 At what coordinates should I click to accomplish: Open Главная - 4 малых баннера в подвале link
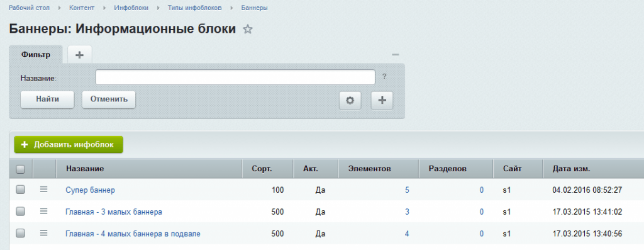tap(133, 234)
